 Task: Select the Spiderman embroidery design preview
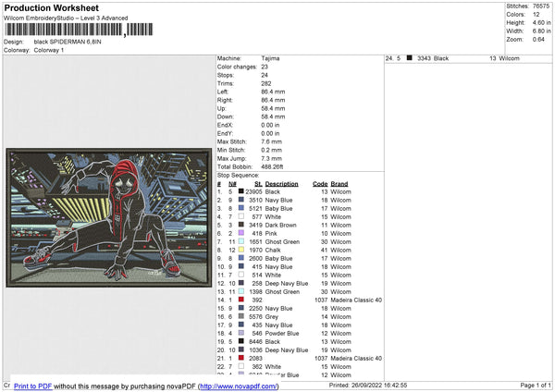coord(109,217)
